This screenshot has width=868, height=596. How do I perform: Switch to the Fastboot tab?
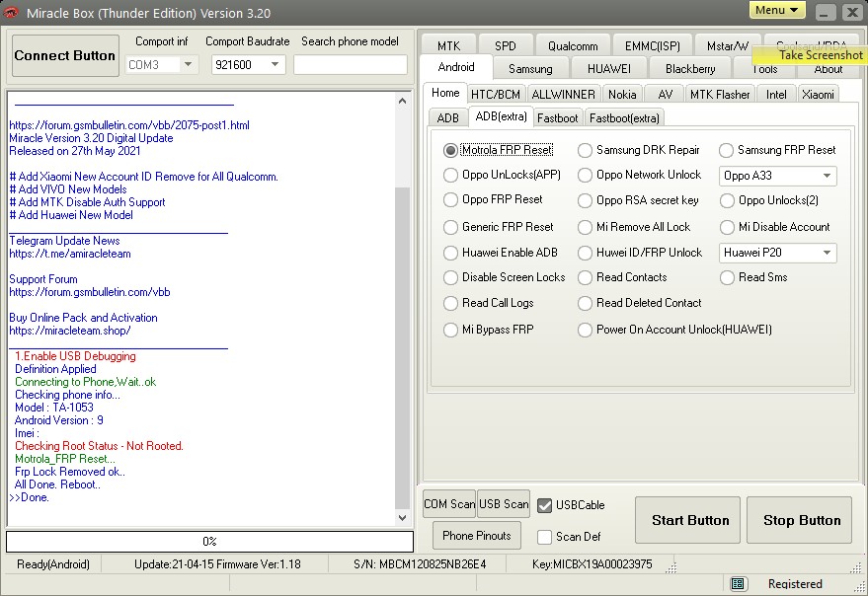click(x=558, y=117)
